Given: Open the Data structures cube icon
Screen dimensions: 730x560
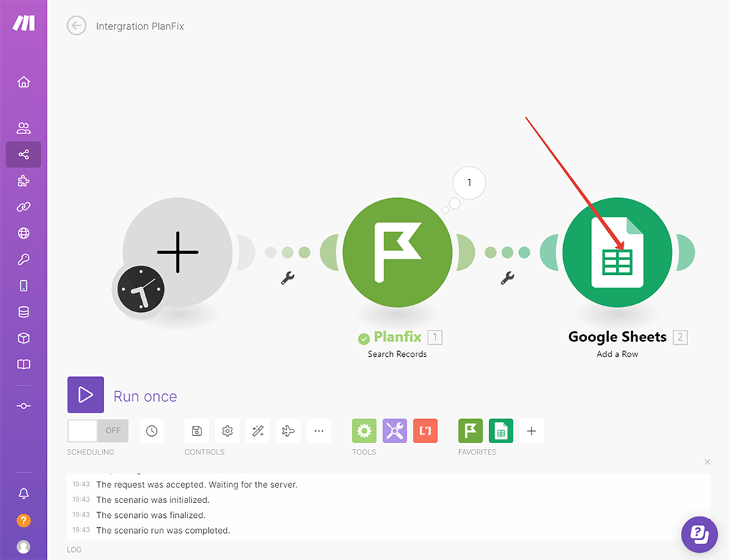Looking at the screenshot, I should click(x=24, y=338).
